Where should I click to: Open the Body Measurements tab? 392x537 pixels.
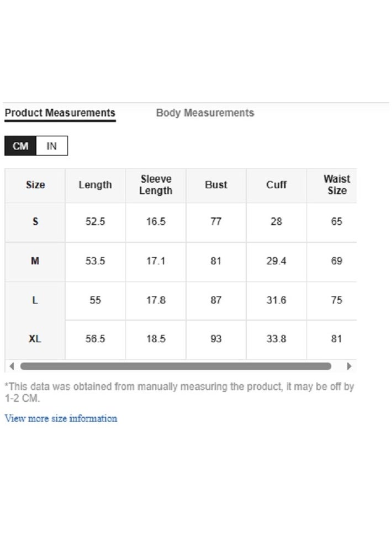coord(205,113)
